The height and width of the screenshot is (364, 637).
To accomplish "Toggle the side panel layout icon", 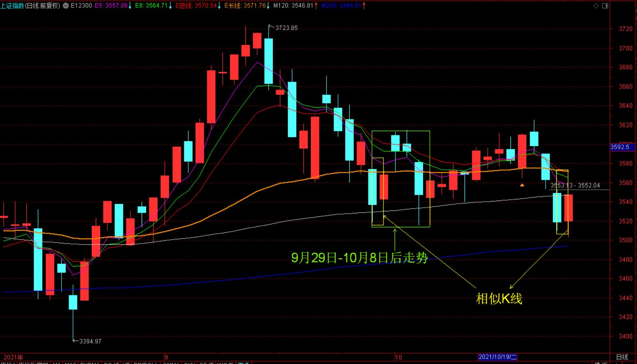I will click(605, 6).
